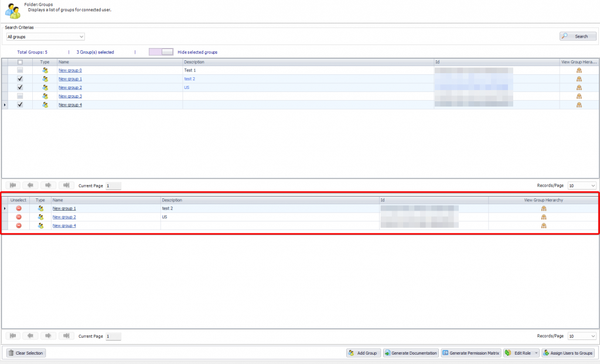600x364 pixels.
Task: Go to next page in upper pager
Action: pyautogui.click(x=49, y=186)
